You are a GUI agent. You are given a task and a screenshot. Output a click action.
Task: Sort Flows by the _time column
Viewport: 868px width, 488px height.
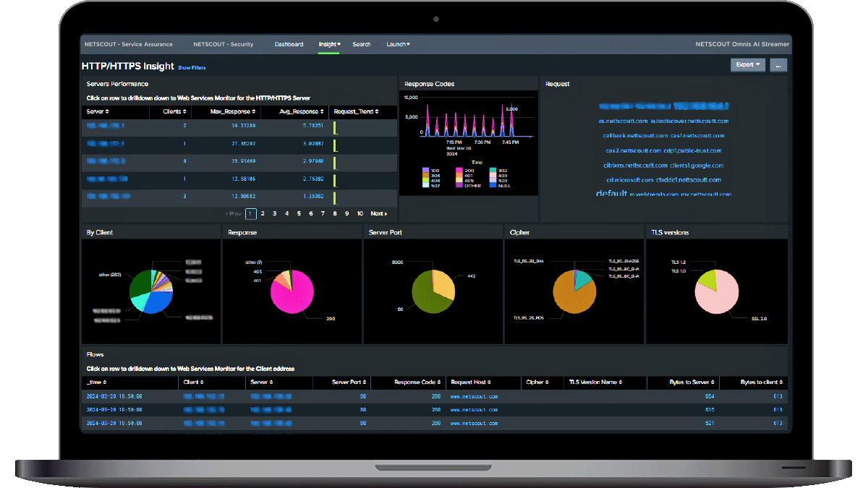[x=95, y=382]
